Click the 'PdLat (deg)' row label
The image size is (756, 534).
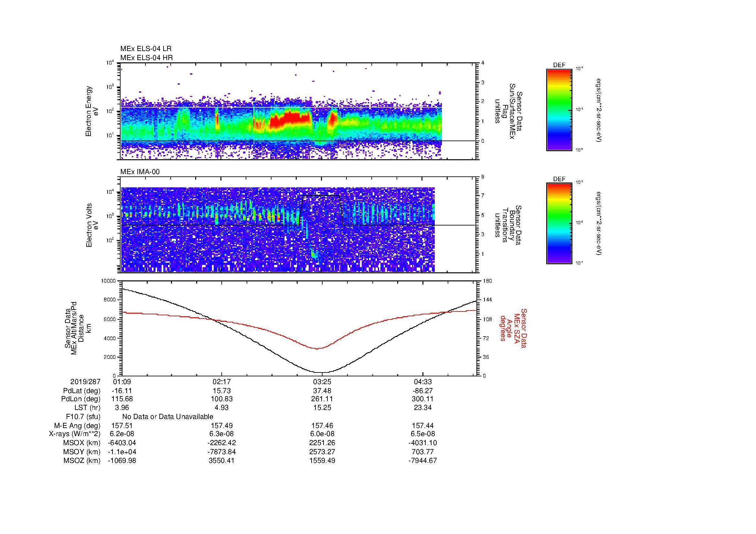click(x=82, y=391)
